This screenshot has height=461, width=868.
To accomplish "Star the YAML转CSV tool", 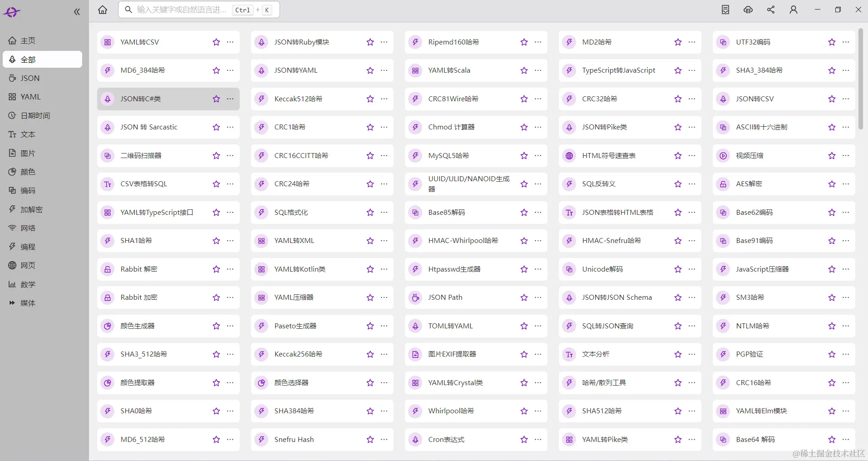I will (215, 42).
